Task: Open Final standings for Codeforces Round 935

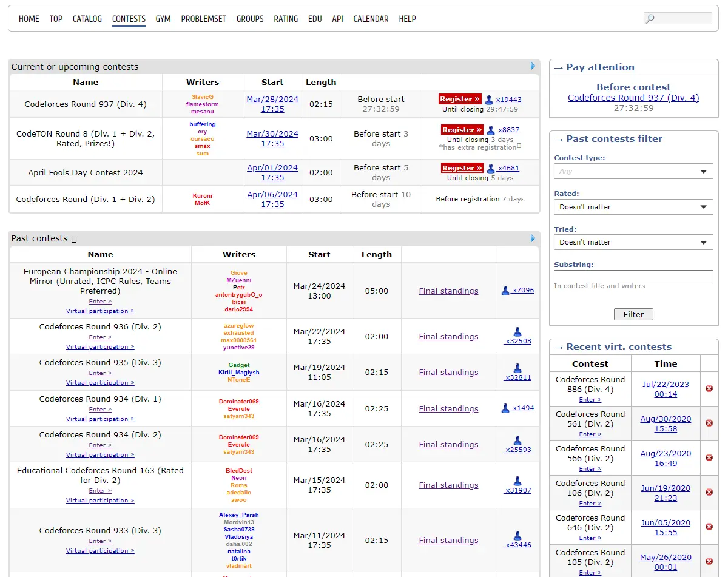Action: pos(448,372)
